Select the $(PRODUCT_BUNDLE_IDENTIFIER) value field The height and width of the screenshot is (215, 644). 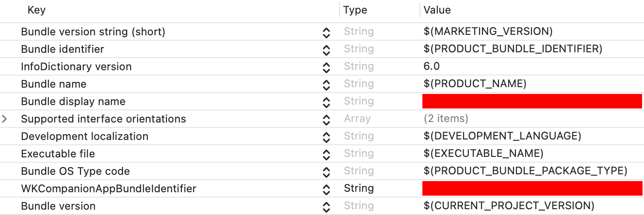coord(513,49)
